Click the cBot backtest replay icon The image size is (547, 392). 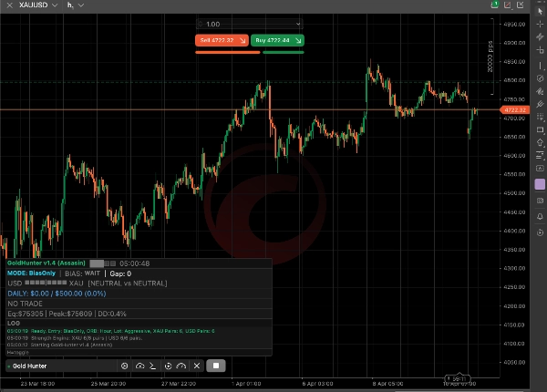click(x=168, y=366)
